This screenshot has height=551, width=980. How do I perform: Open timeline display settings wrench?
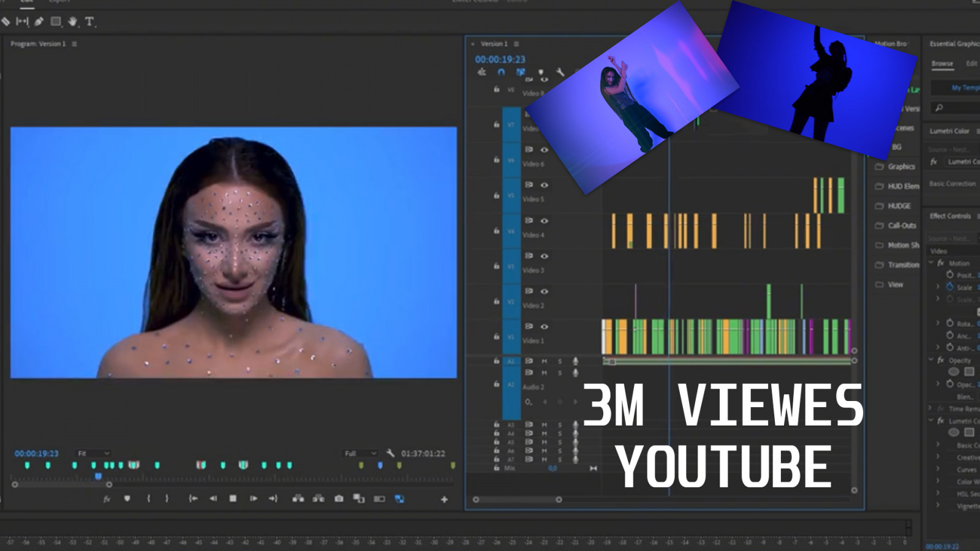[x=560, y=72]
